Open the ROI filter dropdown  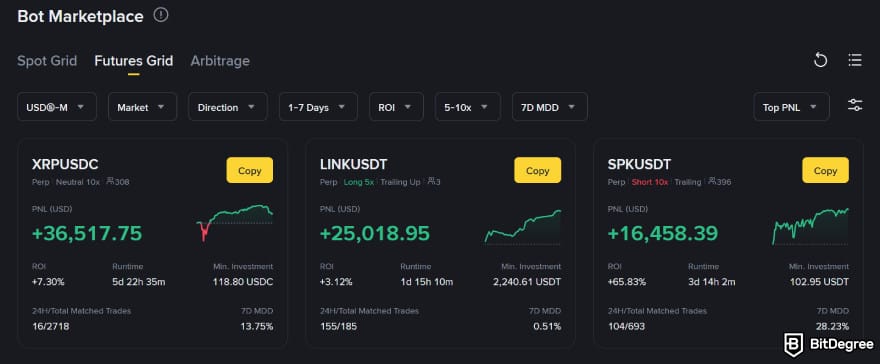(396, 107)
